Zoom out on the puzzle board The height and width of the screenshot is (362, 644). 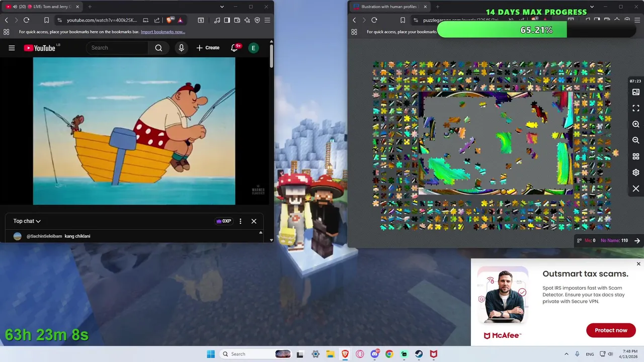pyautogui.click(x=636, y=140)
